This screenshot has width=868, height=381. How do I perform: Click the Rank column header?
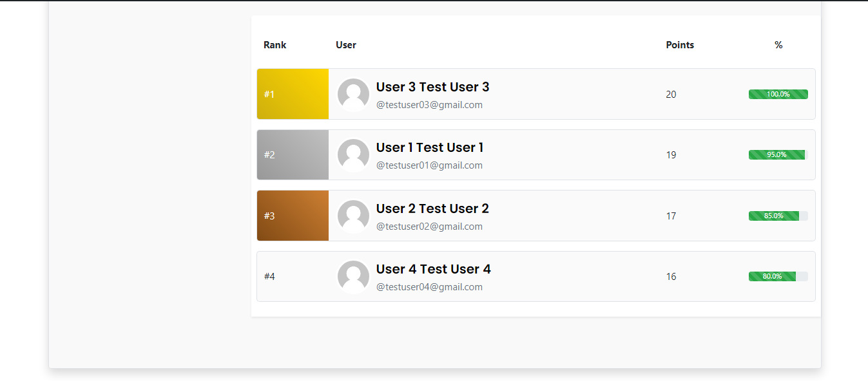point(275,45)
